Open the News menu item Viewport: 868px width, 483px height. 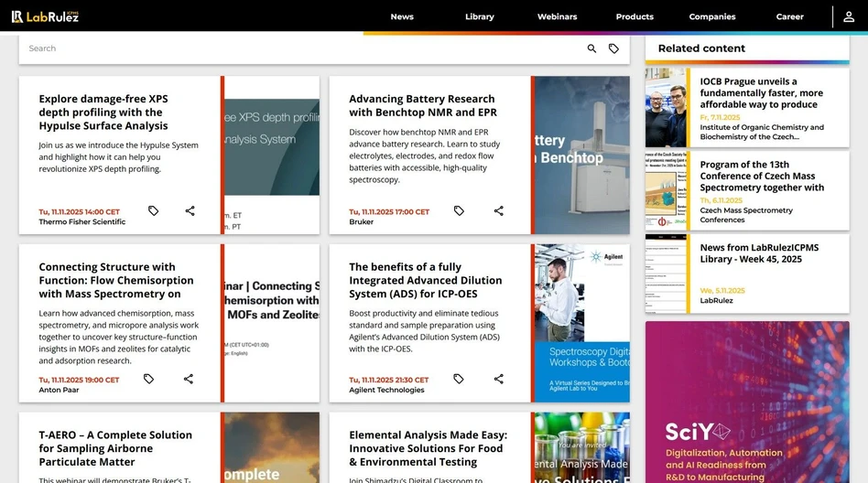pyautogui.click(x=402, y=16)
